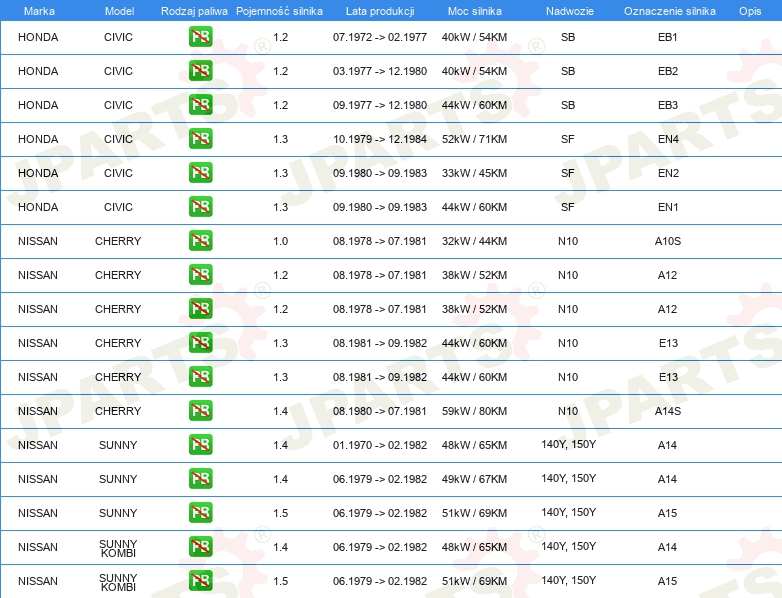Click the date 09.1977 -> 12.1980

380,105
